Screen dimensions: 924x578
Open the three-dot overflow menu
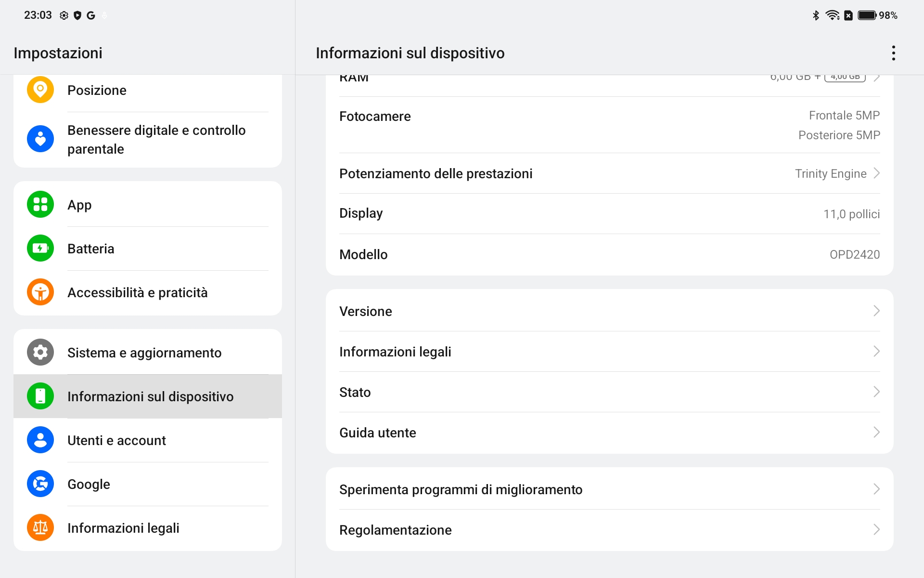894,53
